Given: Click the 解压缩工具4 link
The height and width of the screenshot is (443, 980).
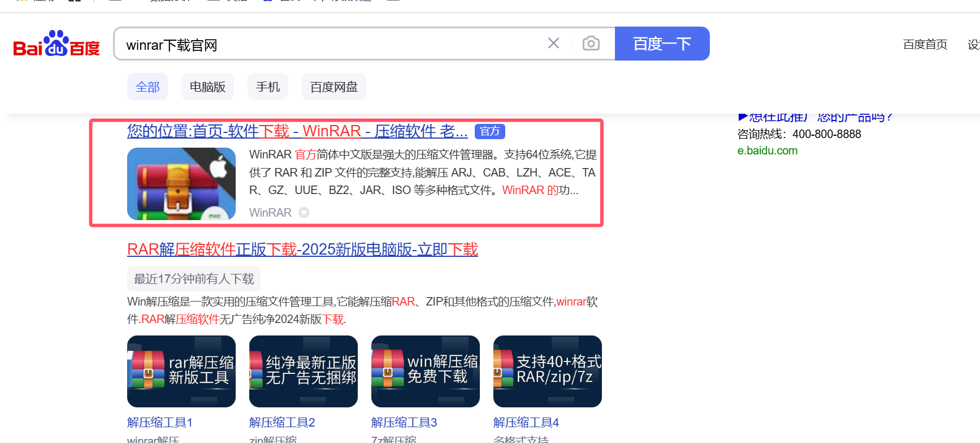Looking at the screenshot, I should [x=526, y=423].
